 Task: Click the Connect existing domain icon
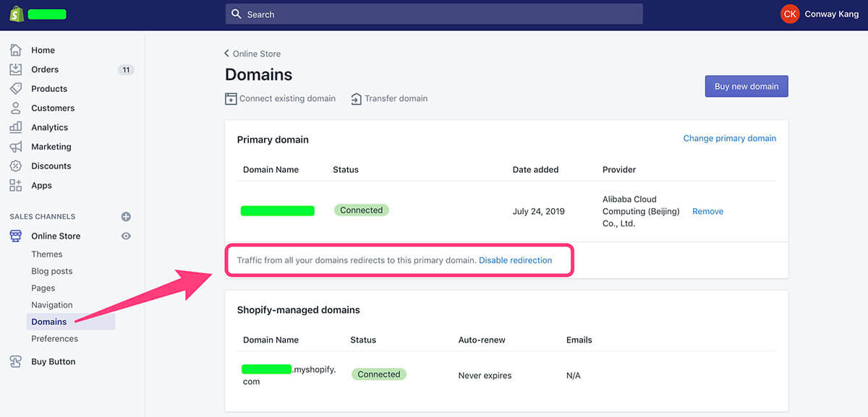pos(231,99)
